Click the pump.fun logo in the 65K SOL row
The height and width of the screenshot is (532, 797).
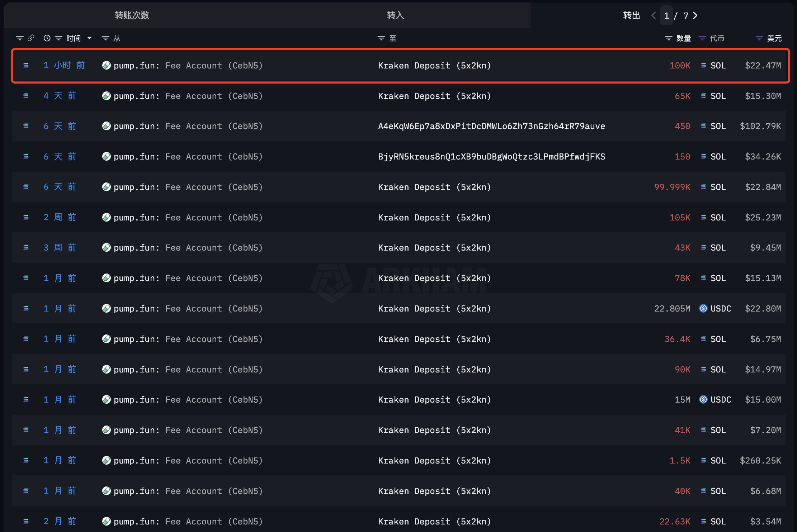point(106,96)
